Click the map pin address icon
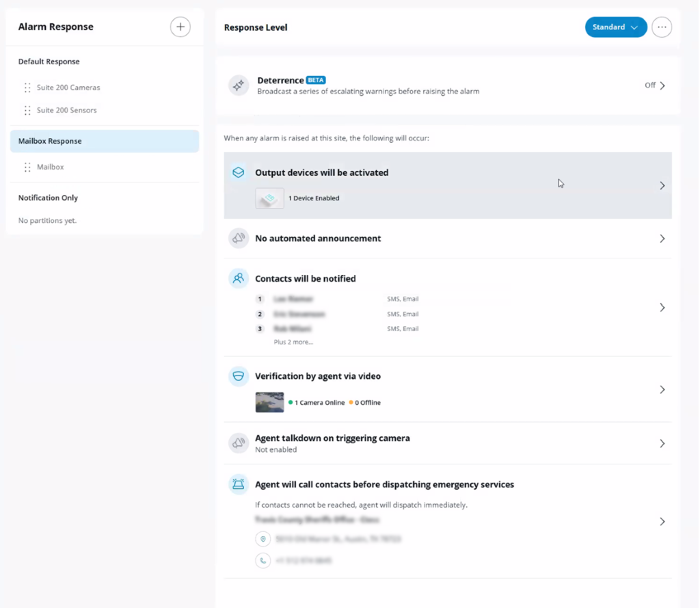The height and width of the screenshot is (608, 700). click(x=263, y=539)
